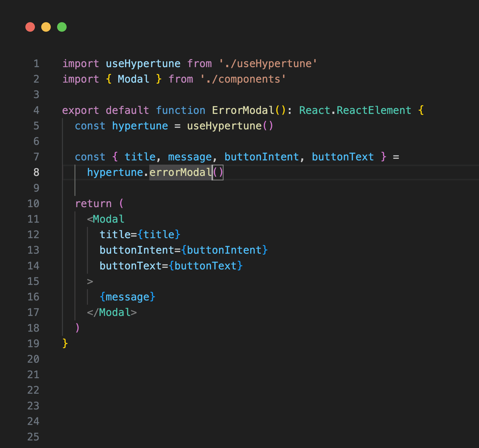This screenshot has height=448, width=479.
Task: Click the ErrorModal function name
Action: (x=243, y=110)
